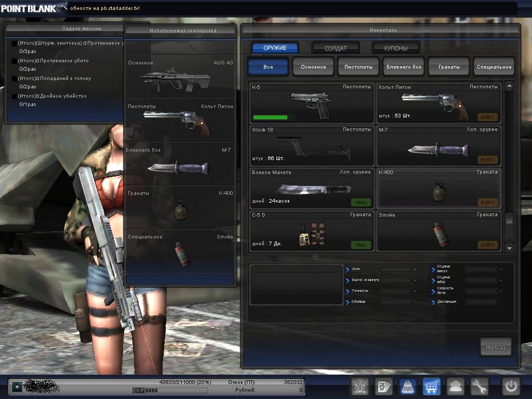Click the Очков (ГП) value 382032
The height and width of the screenshot is (399, 532).
coord(293,382)
